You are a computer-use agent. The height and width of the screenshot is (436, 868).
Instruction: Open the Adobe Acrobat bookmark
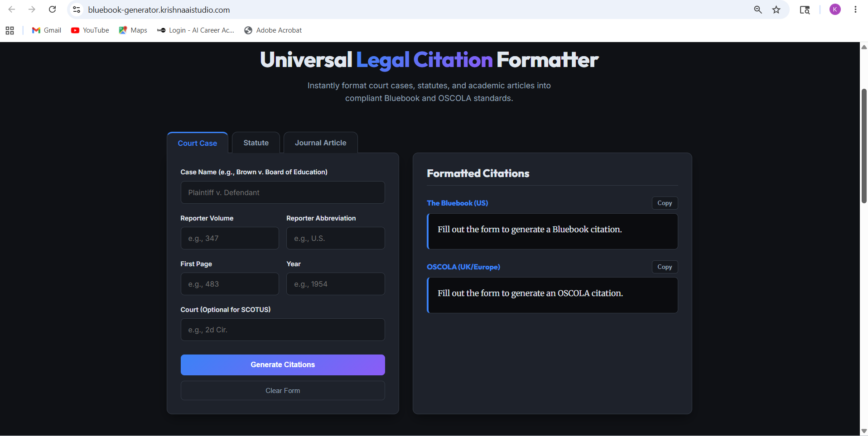(x=273, y=30)
